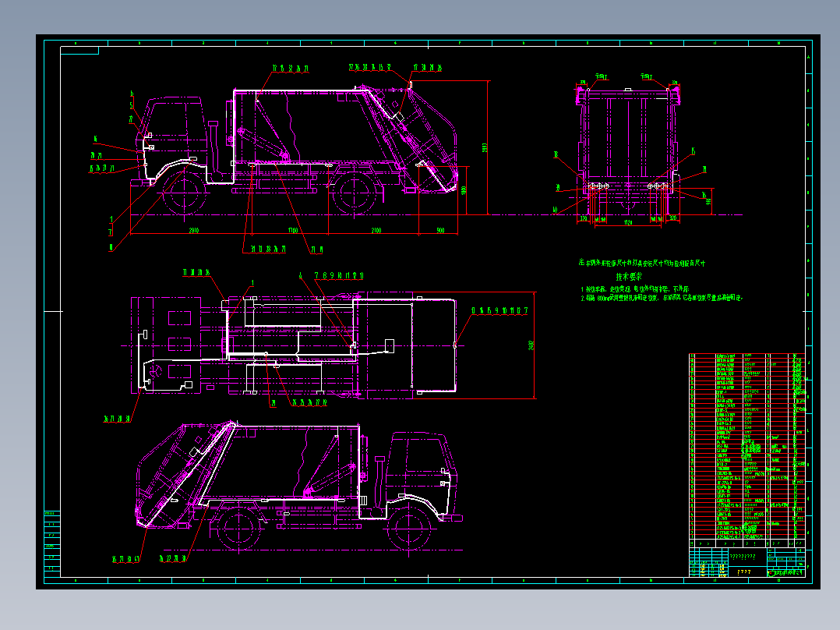Click the yellow '????' text in title block
Screen dimensions: 840x630
click(743, 572)
